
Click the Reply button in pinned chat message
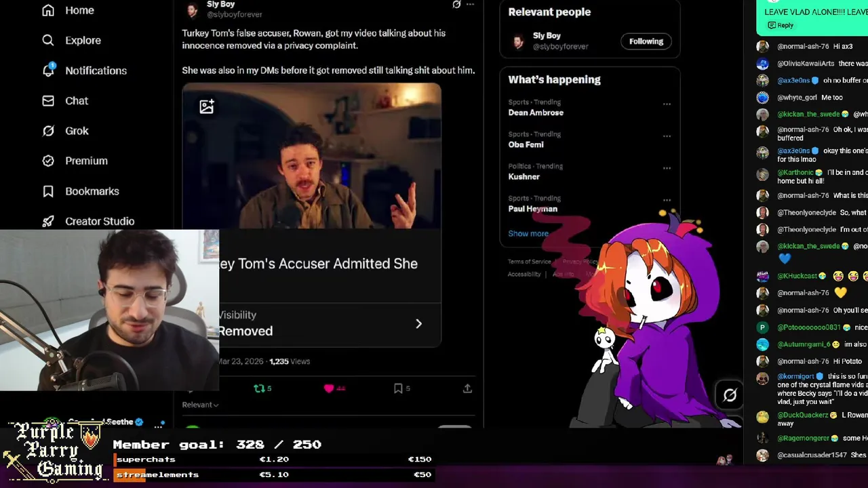(x=781, y=25)
